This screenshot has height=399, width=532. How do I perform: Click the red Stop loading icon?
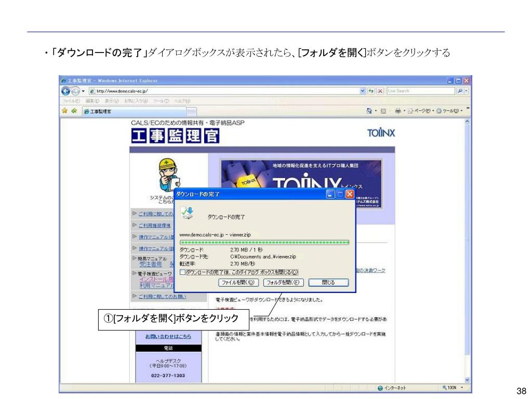coord(380,91)
